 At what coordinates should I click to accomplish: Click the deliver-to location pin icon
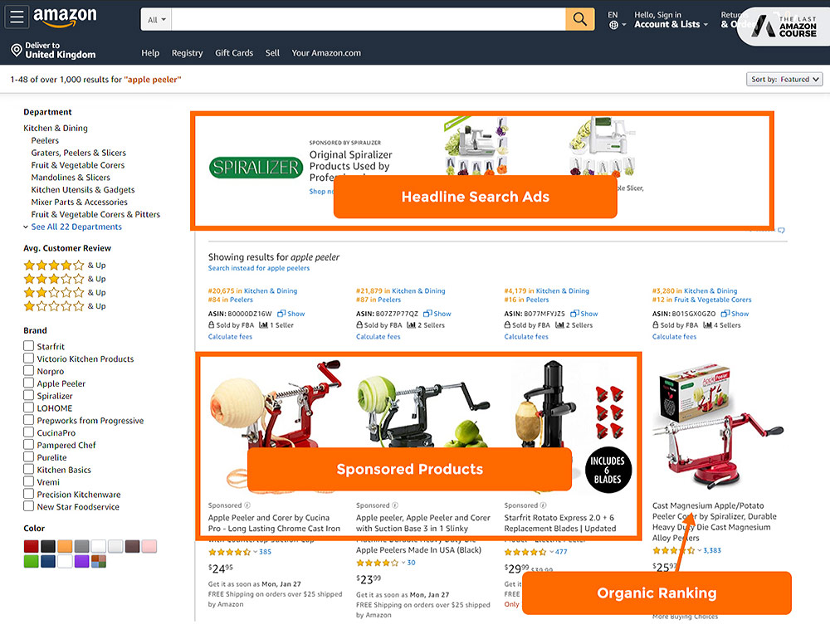coord(17,51)
